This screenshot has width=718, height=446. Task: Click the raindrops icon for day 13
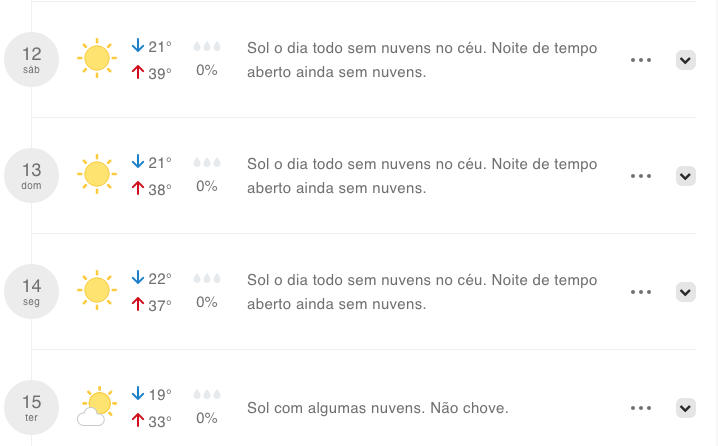(207, 163)
